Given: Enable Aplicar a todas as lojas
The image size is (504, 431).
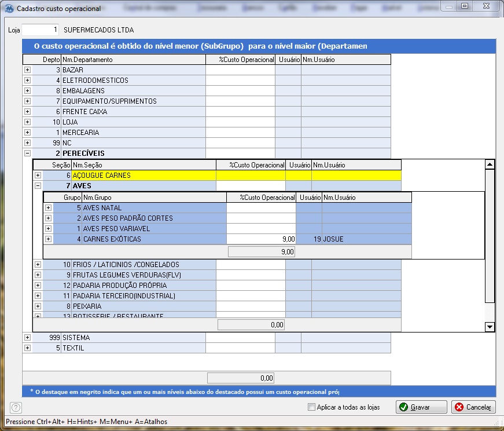Looking at the screenshot, I should [x=311, y=407].
